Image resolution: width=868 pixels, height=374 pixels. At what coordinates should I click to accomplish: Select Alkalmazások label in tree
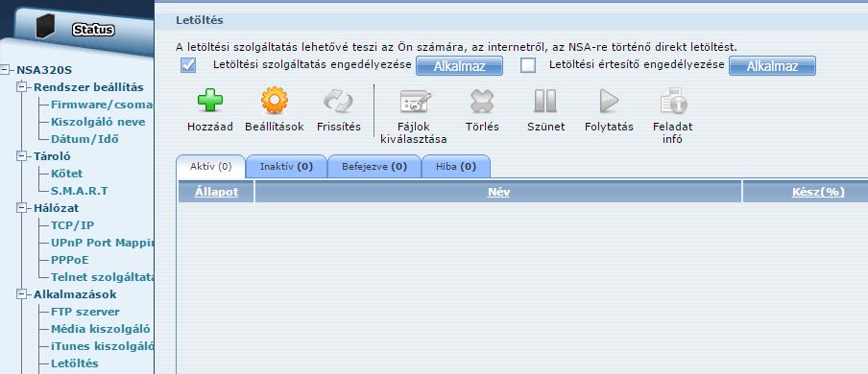click(x=75, y=294)
